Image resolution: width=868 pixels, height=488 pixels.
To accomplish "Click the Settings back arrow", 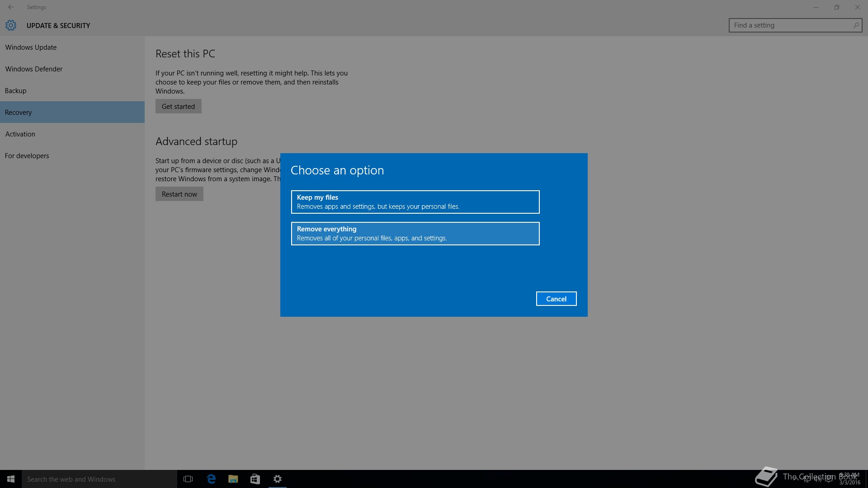I will coord(11,7).
